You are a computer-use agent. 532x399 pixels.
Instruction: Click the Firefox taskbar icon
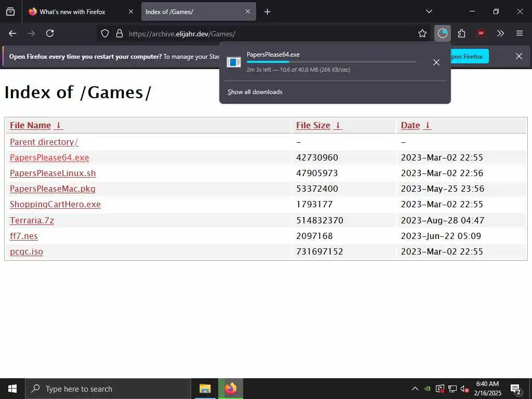[x=231, y=389]
